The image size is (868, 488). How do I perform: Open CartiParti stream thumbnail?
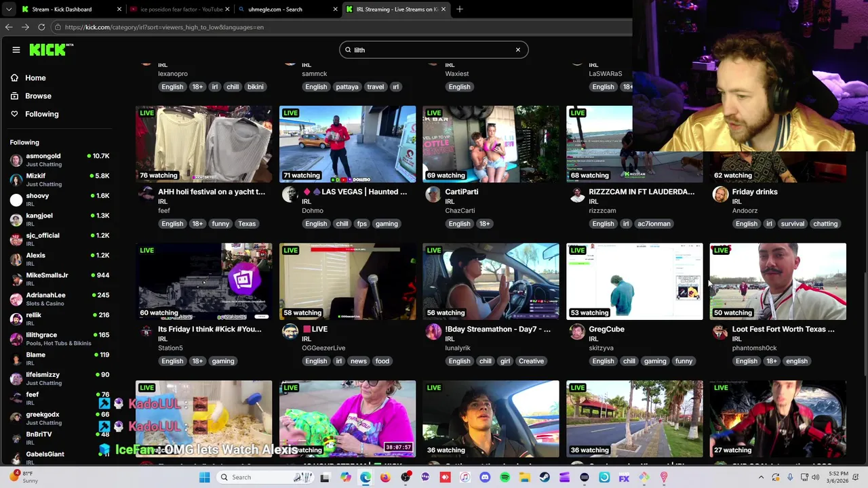click(491, 144)
